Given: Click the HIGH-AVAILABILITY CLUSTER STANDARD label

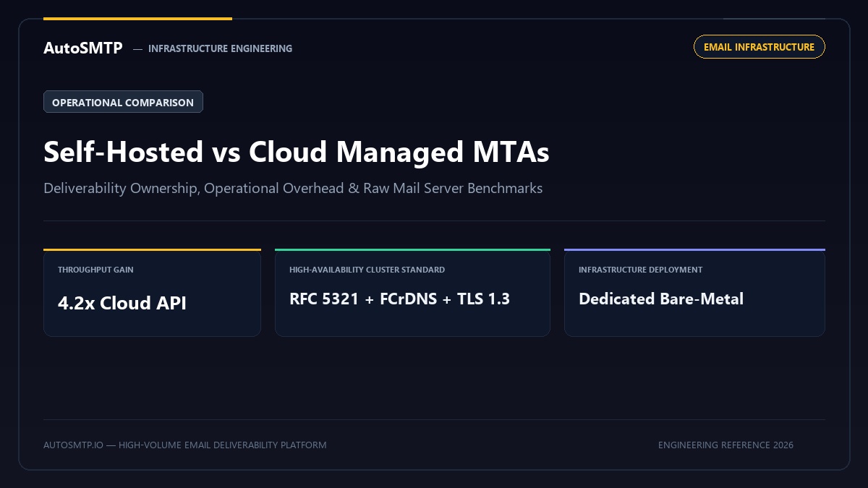Looking at the screenshot, I should click(x=367, y=270).
